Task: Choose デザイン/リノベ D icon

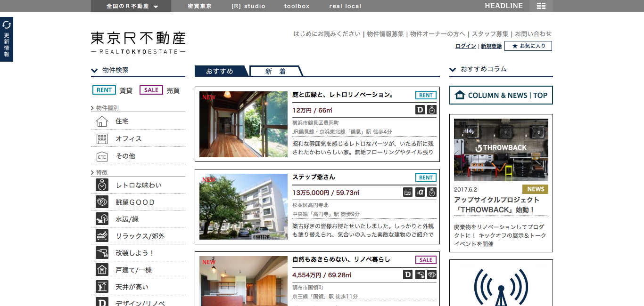Action: coord(102,302)
